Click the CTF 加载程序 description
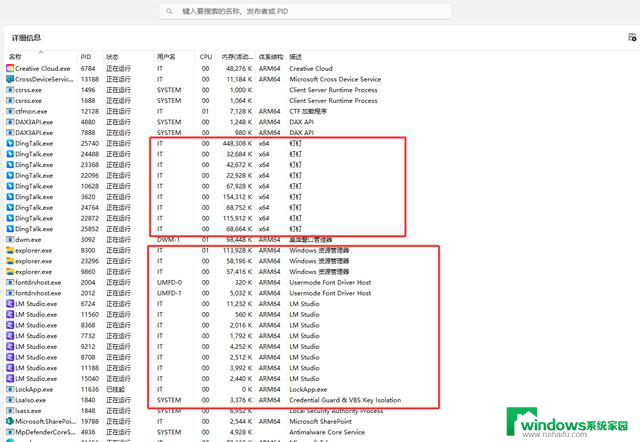The width and height of the screenshot is (640, 442). click(308, 111)
